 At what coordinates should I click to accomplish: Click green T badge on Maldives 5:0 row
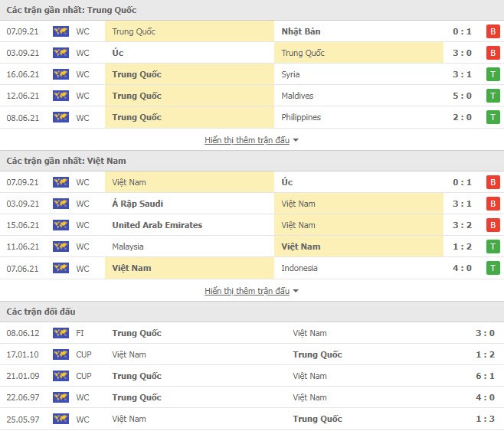(x=493, y=96)
